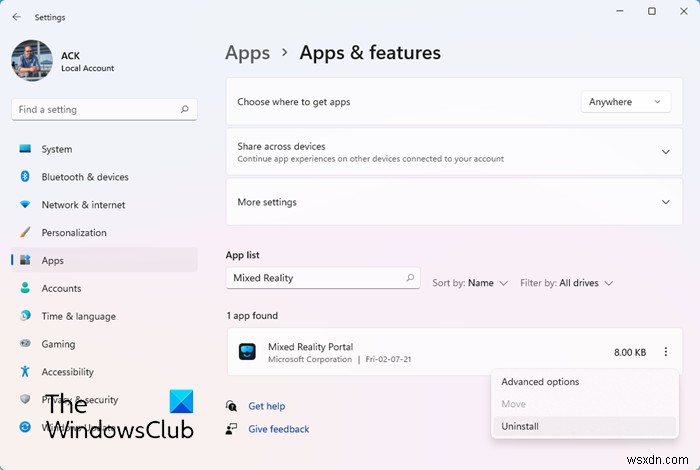The image size is (700, 470).
Task: Click the '1 app found' text
Action: coord(252,316)
